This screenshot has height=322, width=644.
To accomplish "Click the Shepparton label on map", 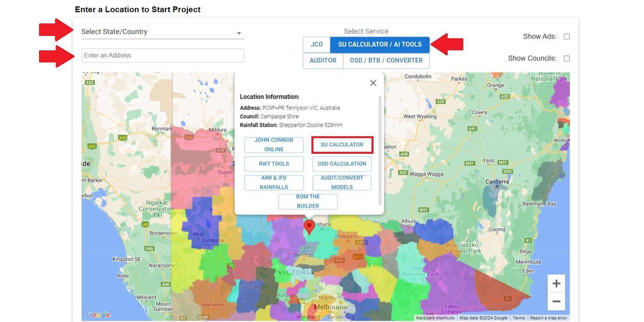I will (x=348, y=237).
